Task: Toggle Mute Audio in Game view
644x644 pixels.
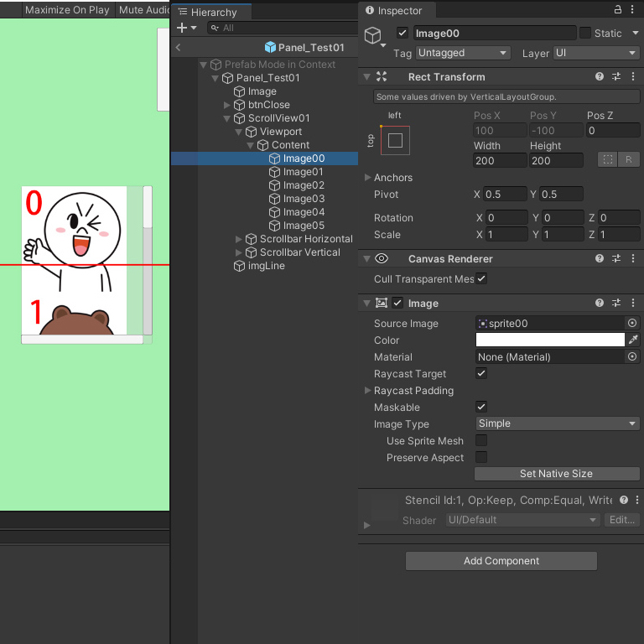Action: click(x=143, y=10)
